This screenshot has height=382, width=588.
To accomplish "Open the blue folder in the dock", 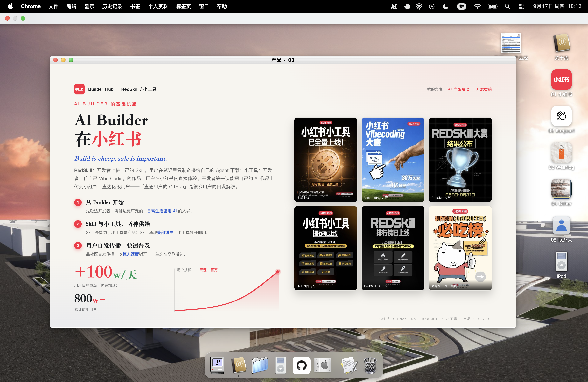I will 260,365.
